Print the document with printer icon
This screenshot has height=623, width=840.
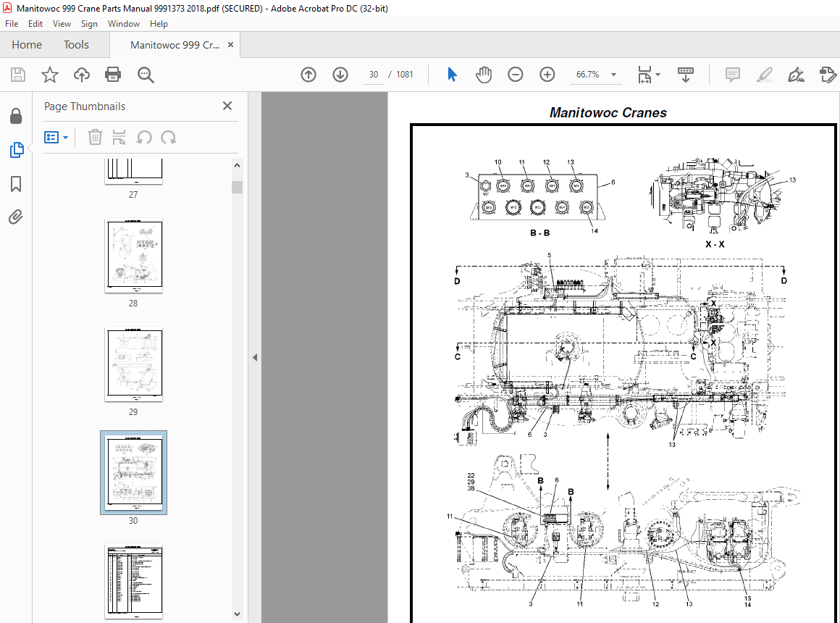113,75
